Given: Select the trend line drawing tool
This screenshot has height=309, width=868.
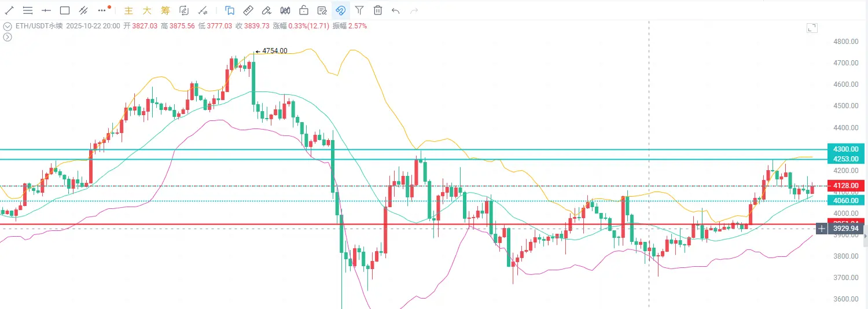Looking at the screenshot, I should point(9,10).
